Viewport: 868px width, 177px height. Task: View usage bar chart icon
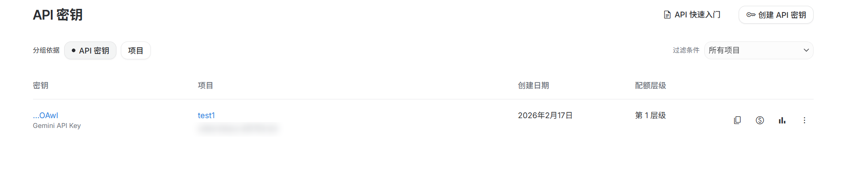point(782,120)
